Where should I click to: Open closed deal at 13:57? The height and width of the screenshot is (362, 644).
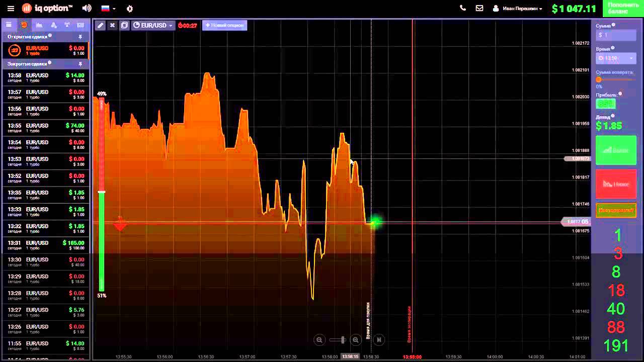(46, 95)
